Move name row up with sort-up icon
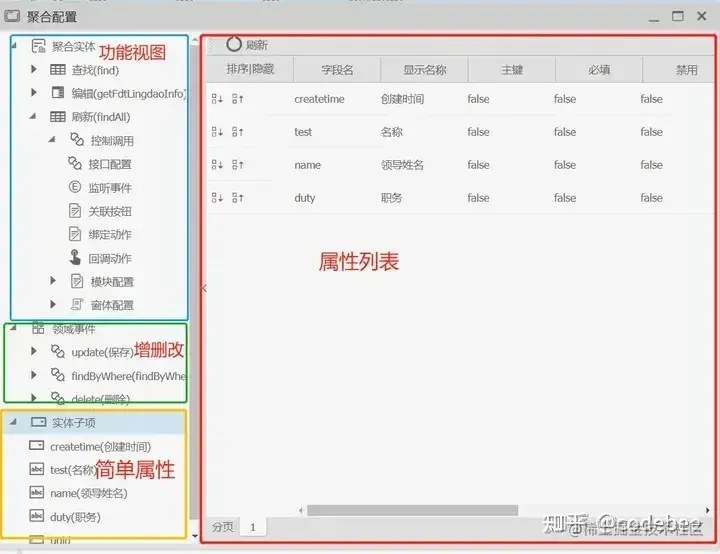The image size is (720, 554). (238, 164)
